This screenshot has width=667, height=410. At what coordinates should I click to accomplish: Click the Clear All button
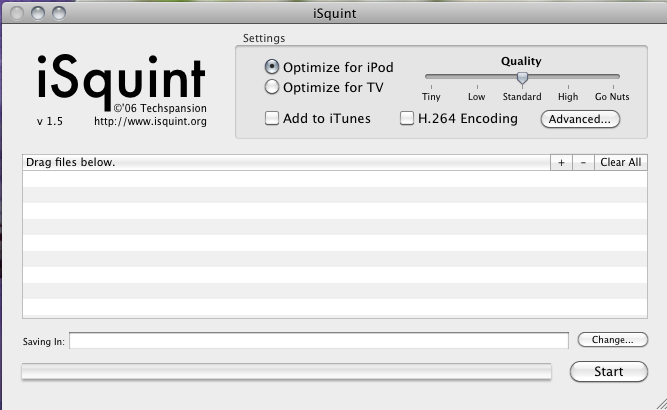[x=621, y=162]
